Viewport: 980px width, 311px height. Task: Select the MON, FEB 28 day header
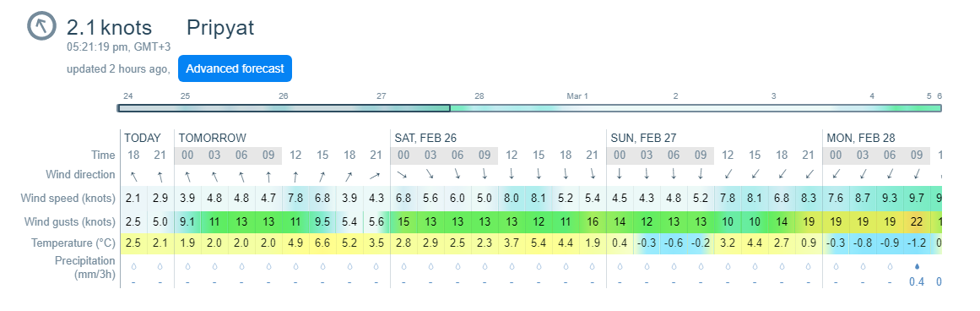[860, 138]
